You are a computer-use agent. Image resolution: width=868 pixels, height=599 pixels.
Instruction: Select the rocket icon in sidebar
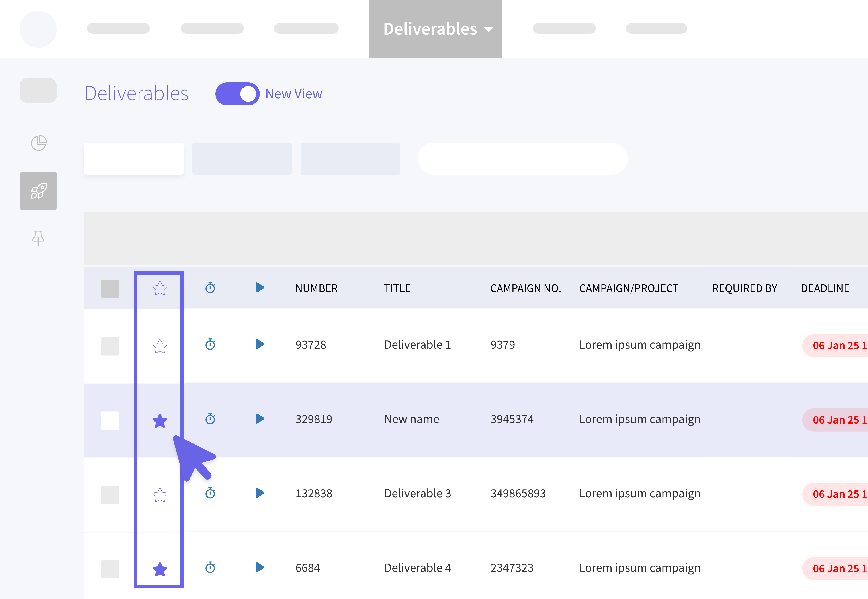coord(38,191)
